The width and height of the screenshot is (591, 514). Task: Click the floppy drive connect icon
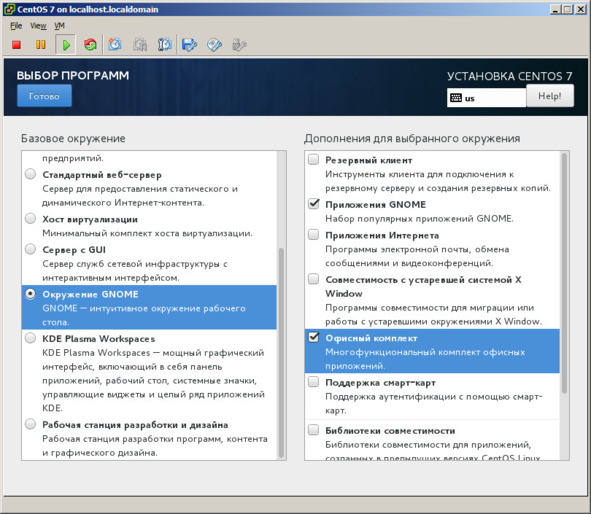pos(189,44)
